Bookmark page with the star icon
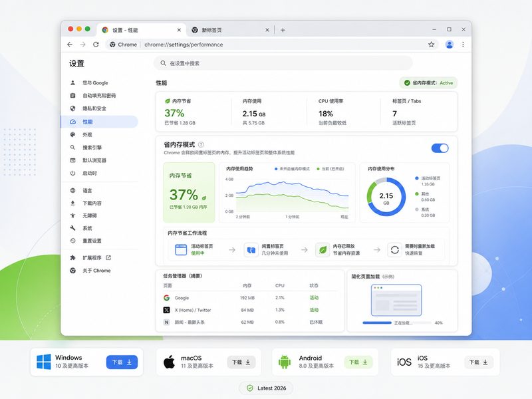Image resolution: width=532 pixels, height=399 pixels. tap(431, 45)
